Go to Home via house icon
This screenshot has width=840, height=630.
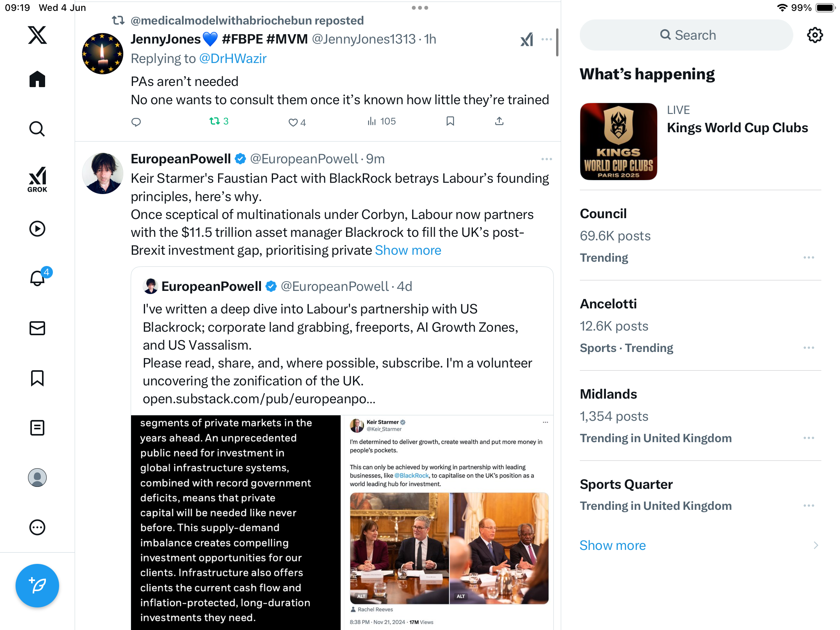(x=37, y=79)
